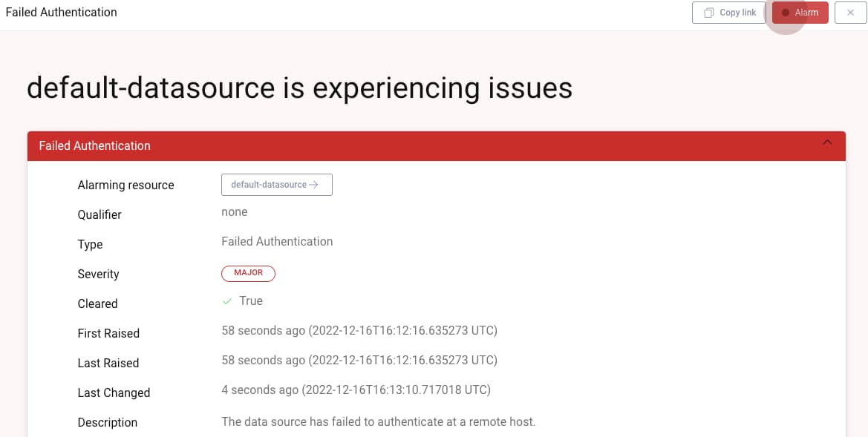The width and height of the screenshot is (868, 437).
Task: Click the Severity field label
Action: pyautogui.click(x=98, y=274)
